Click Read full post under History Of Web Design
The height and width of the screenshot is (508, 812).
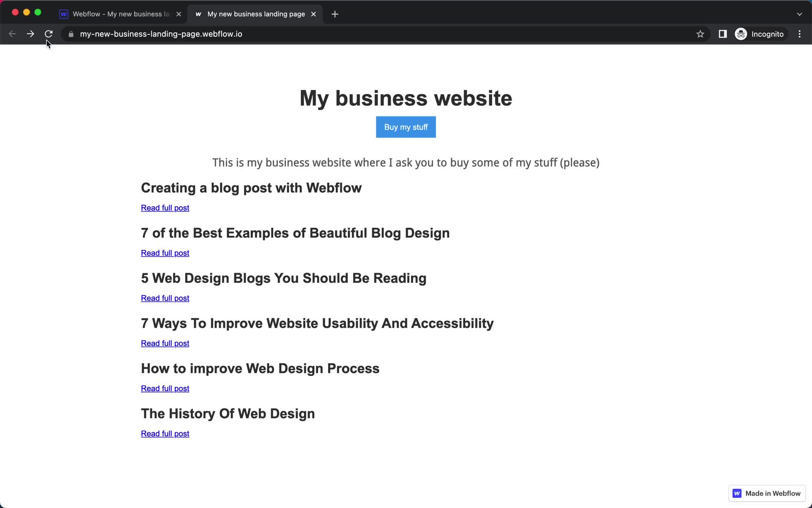tap(165, 433)
